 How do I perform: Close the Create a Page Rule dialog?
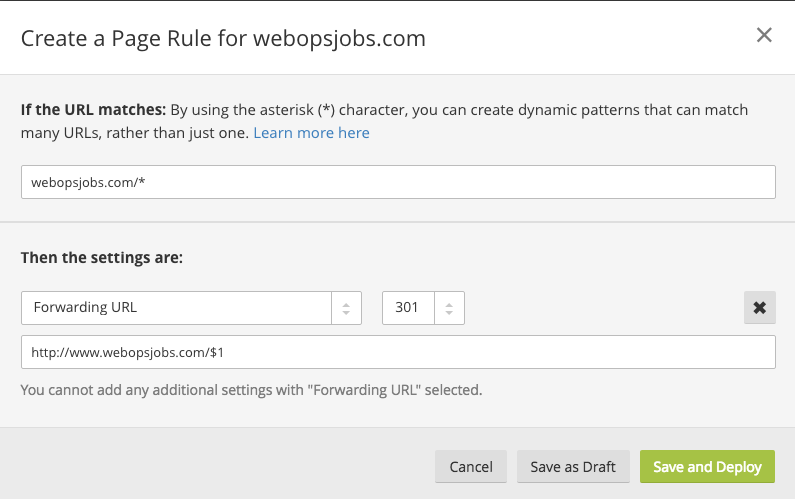pyautogui.click(x=764, y=36)
